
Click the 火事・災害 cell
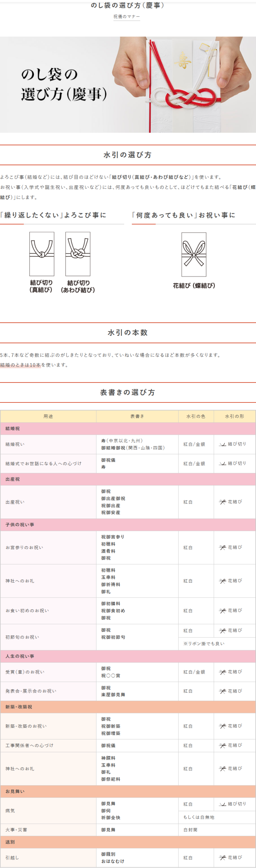[48, 830]
